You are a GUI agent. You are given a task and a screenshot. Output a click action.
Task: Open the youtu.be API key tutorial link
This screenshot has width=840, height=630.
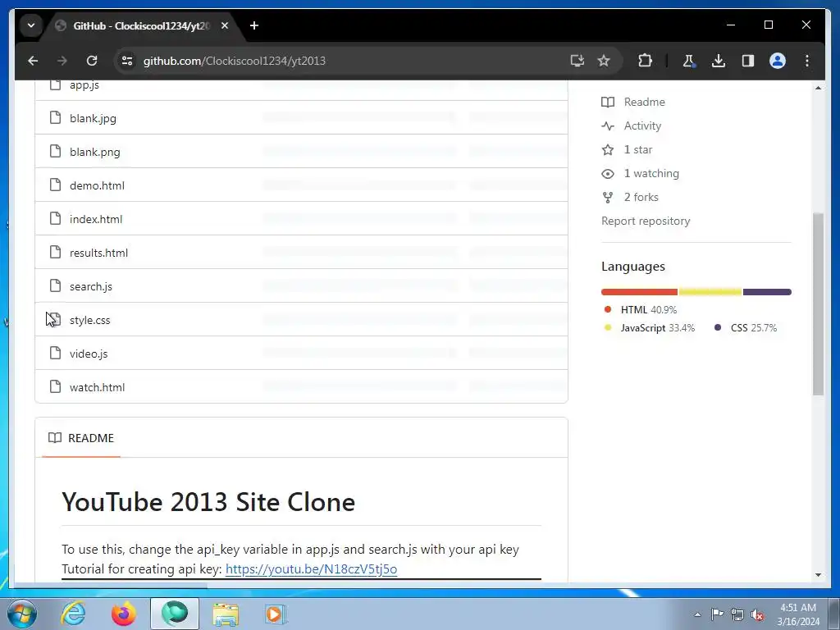(x=311, y=569)
